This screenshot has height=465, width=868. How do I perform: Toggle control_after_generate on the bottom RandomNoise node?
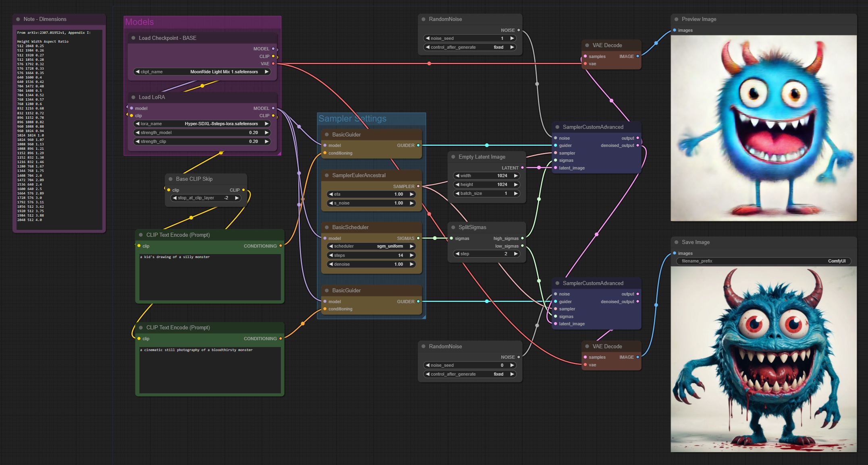469,374
